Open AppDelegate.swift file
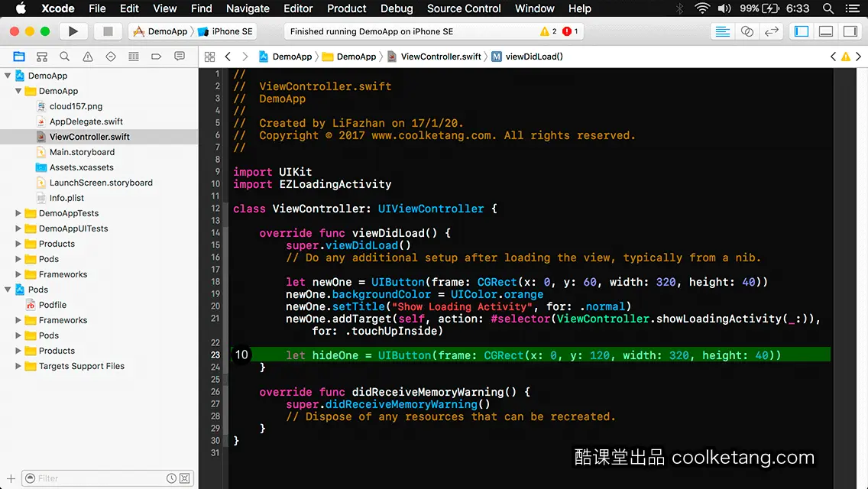 (86, 121)
